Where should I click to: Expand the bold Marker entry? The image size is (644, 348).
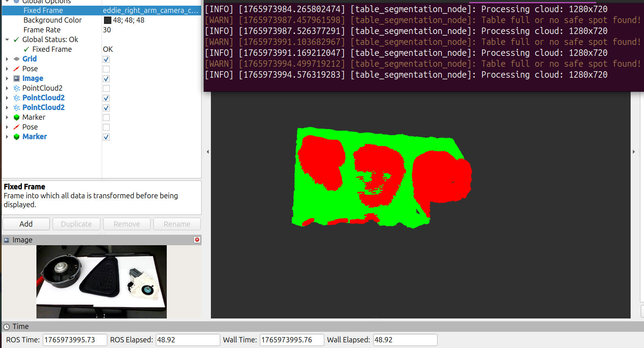(7, 137)
